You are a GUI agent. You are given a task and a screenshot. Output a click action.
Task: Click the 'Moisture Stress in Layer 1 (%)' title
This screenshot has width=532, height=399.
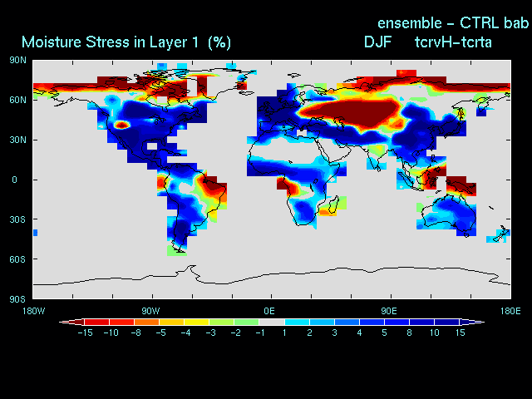tap(126, 42)
